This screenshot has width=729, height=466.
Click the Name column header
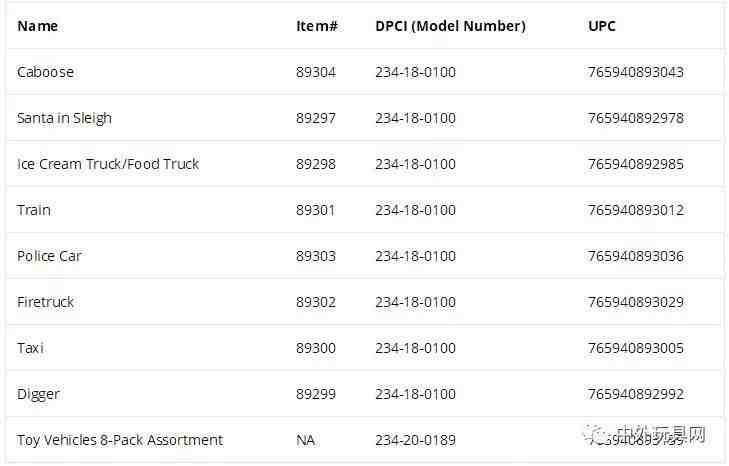[x=38, y=26]
